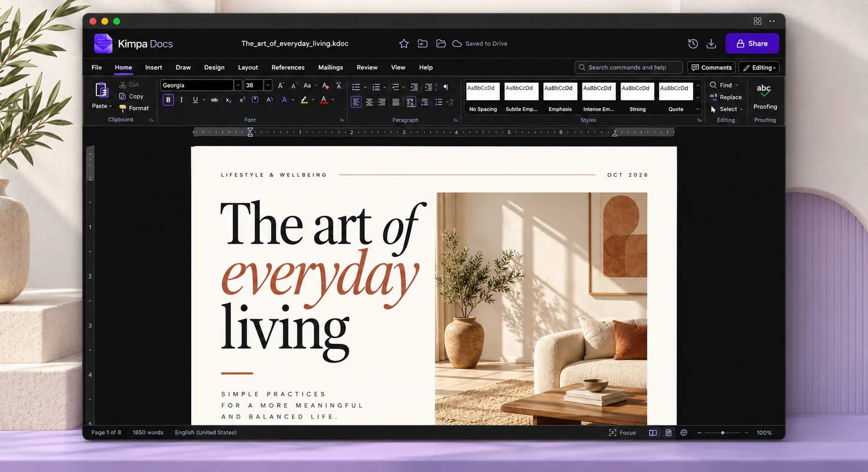Star the document as favorite

pyautogui.click(x=404, y=44)
